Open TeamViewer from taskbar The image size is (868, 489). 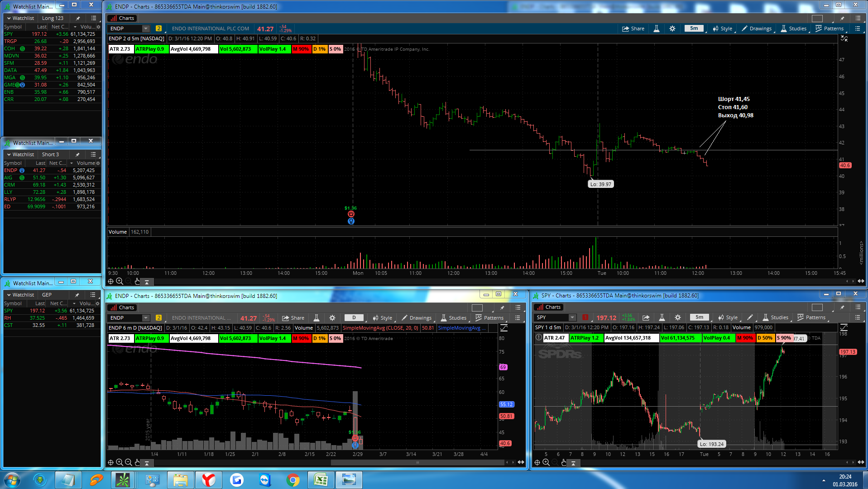[265, 480]
